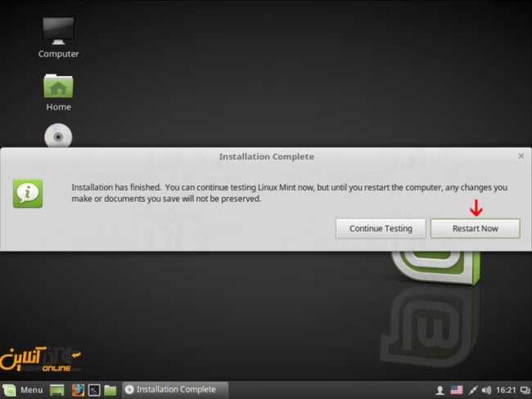Launch Firefox from the panel
The width and height of the screenshot is (532, 399).
pos(78,390)
